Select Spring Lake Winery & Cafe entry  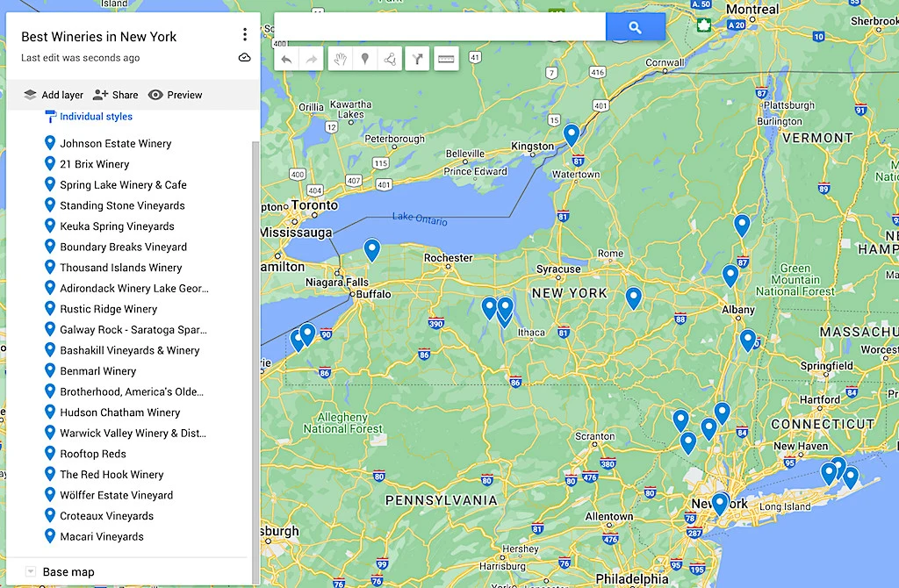[x=123, y=184]
